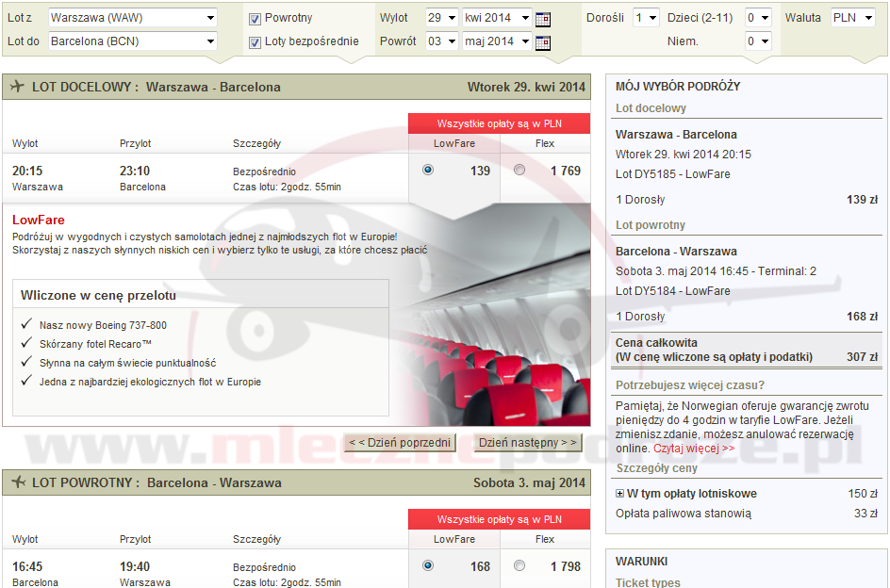890x588 pixels.
Task: Open the Waluta currency dropdown
Action: click(x=853, y=18)
